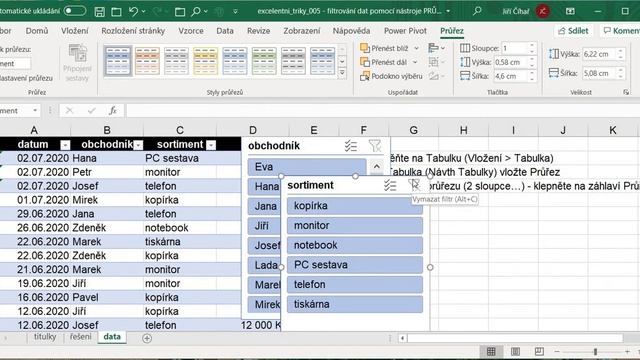This screenshot has height=360, width=640.
Task: Open the Vložení ribbon tab
Action: click(75, 31)
